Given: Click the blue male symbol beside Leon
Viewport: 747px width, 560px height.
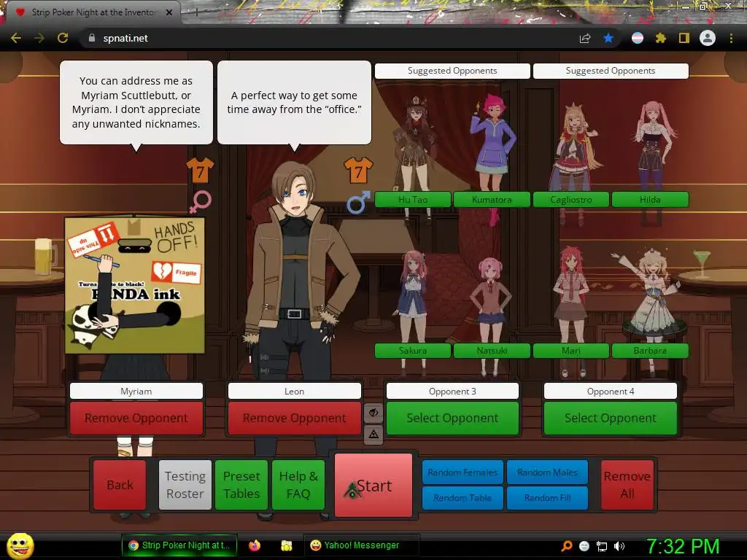Looking at the screenshot, I should 358,202.
